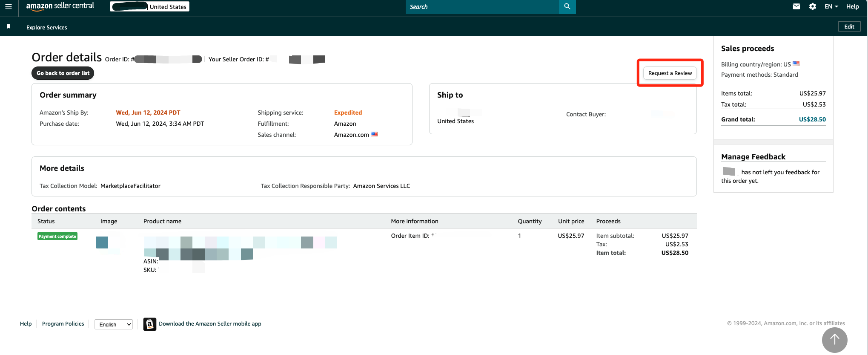Click the Quantity column header
Image resolution: width=868 pixels, height=355 pixels.
tap(530, 221)
